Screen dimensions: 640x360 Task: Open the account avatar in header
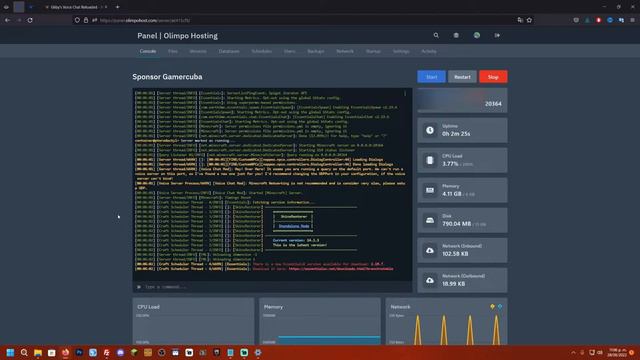pos(476,36)
